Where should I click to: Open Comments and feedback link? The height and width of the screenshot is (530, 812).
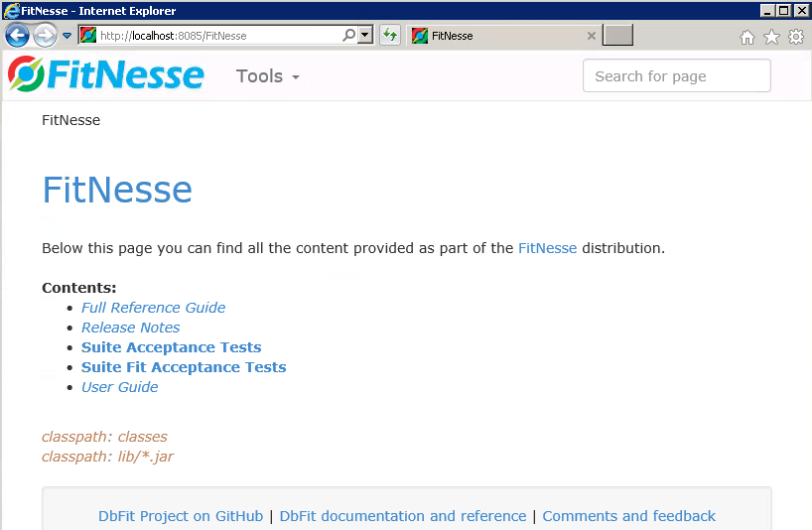pos(629,516)
